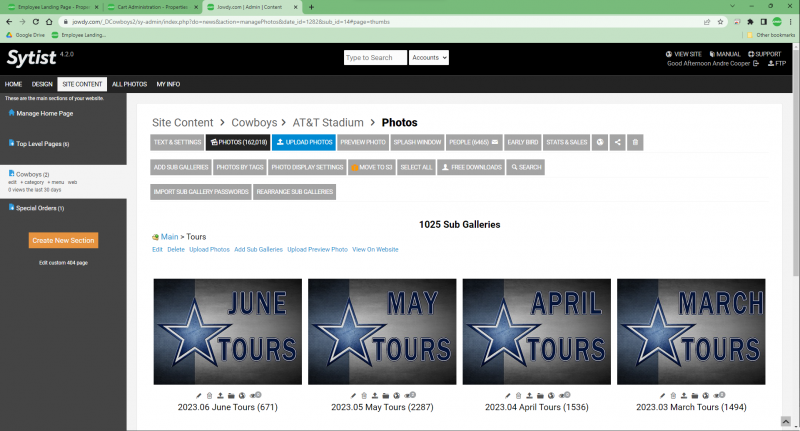Click the folder icon under April Tours
Image resolution: width=800 pixels, height=431 pixels.
[x=540, y=395]
